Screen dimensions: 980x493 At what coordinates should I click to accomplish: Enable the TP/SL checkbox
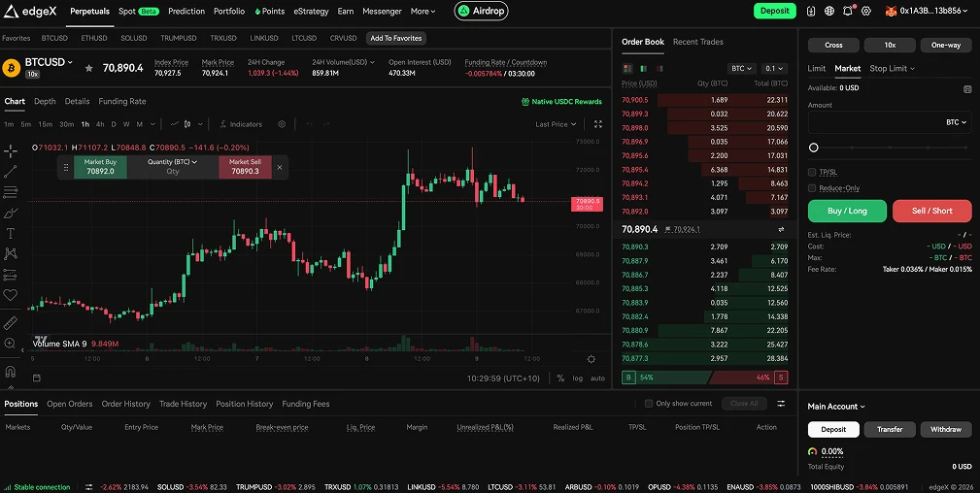click(812, 172)
